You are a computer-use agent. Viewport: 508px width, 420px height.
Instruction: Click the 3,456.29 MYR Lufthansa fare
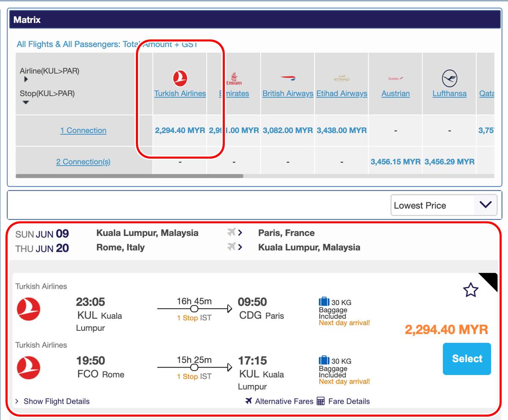pyautogui.click(x=450, y=162)
